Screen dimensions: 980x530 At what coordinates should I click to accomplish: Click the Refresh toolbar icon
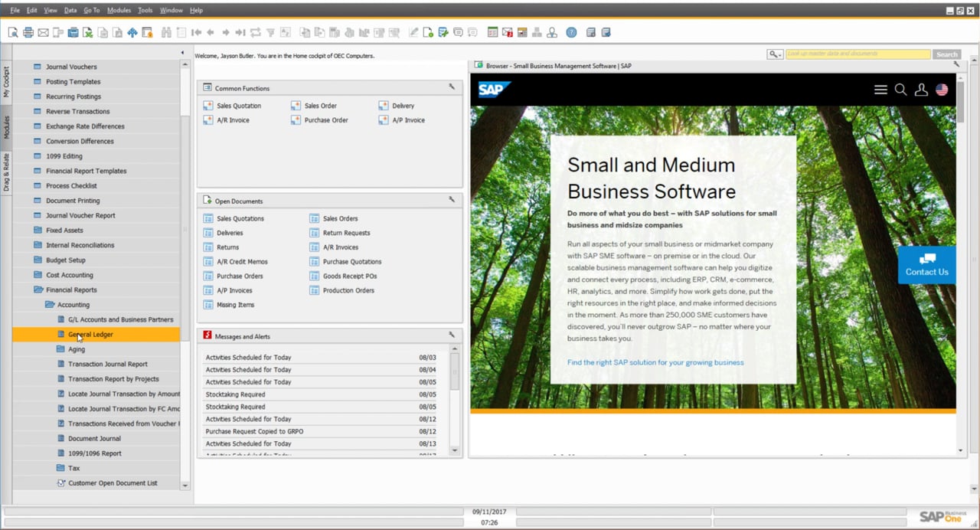coord(255,32)
